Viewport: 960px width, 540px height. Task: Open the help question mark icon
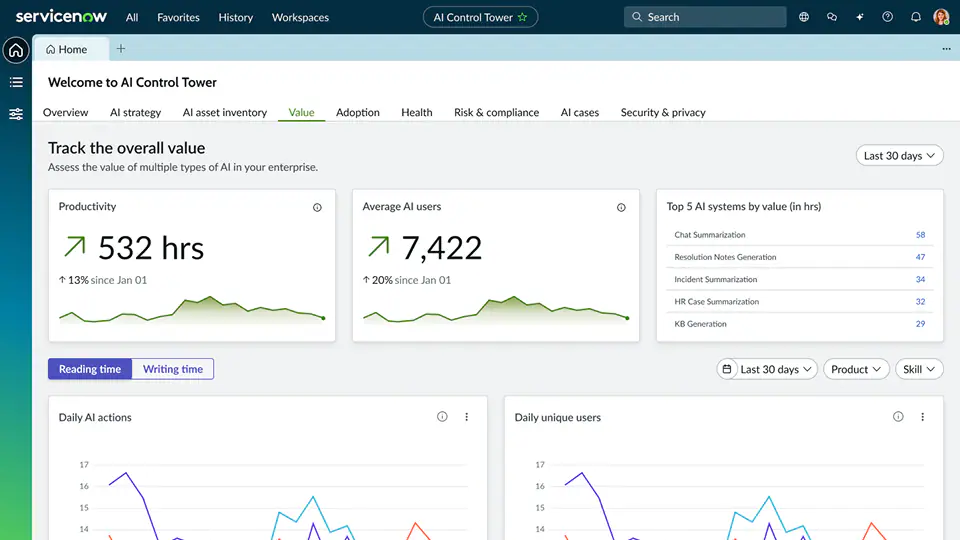tap(887, 17)
